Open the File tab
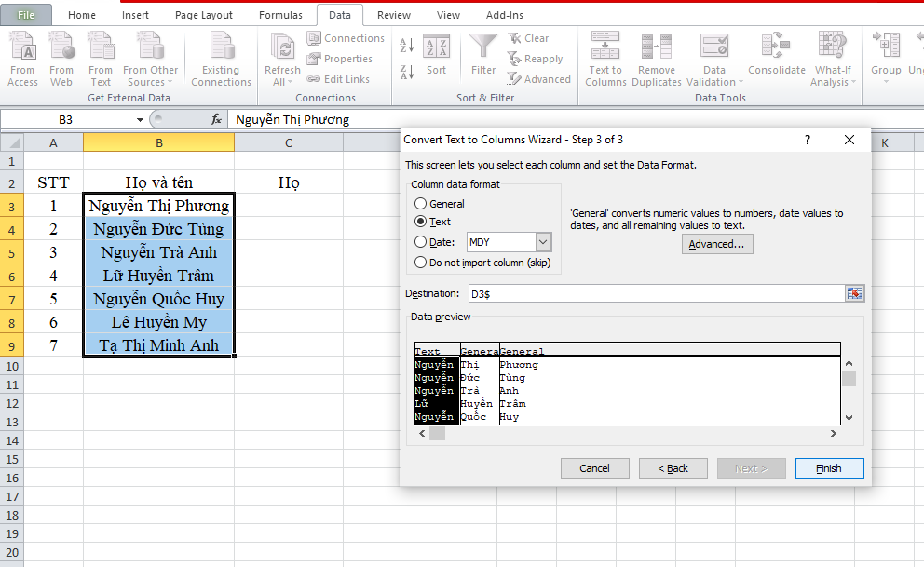The width and height of the screenshot is (924, 567). pos(26,15)
